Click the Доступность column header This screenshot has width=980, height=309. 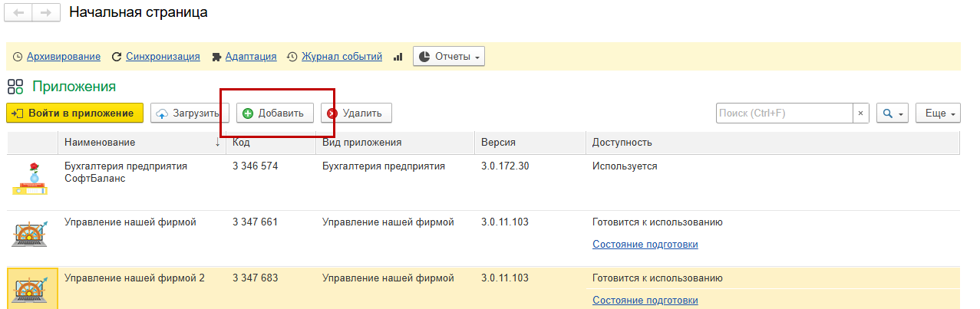(x=773, y=143)
